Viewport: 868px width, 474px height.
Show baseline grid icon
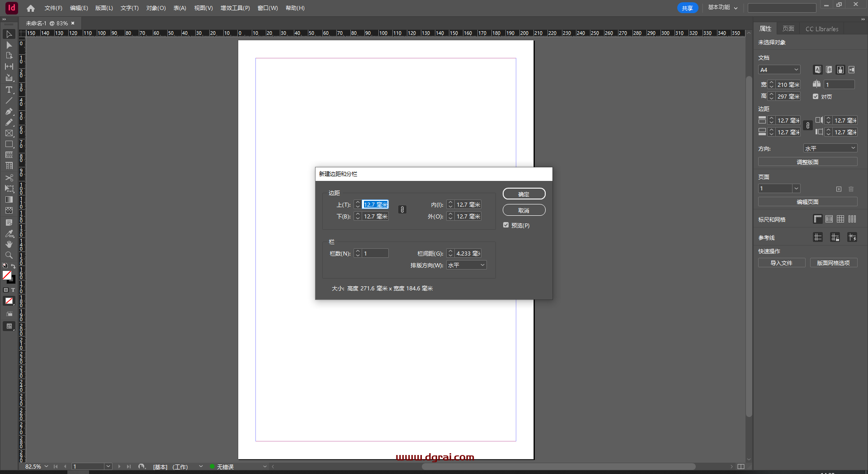829,219
